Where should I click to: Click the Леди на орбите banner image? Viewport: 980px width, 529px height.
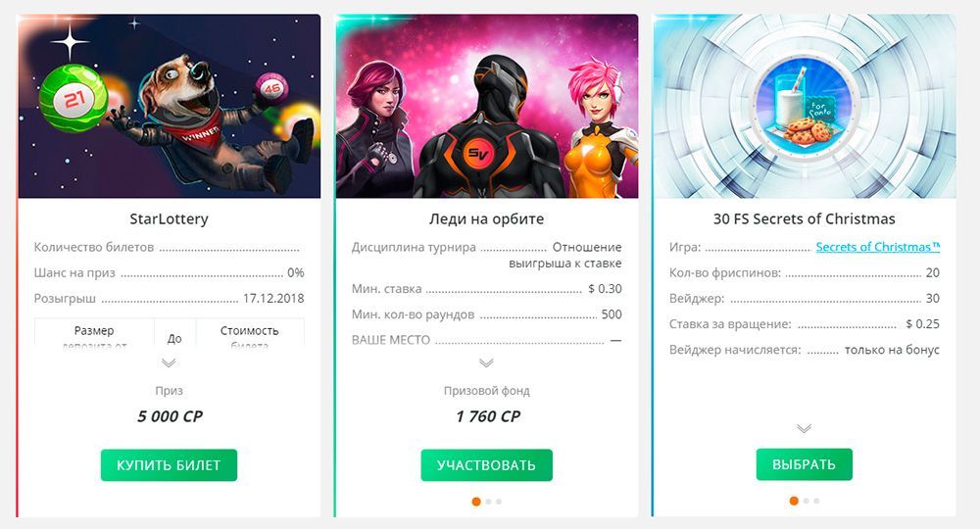tap(487, 106)
